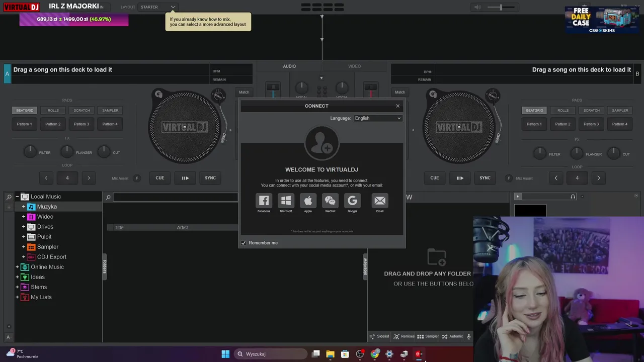Click left deck Pattern 1 pad
644x362 pixels.
coord(24,124)
